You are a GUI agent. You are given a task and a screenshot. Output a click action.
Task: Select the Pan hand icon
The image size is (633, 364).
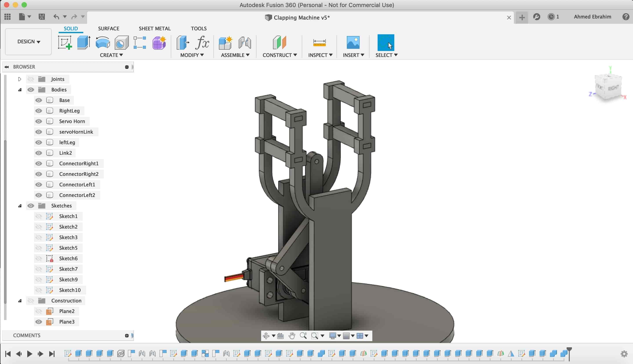click(292, 336)
